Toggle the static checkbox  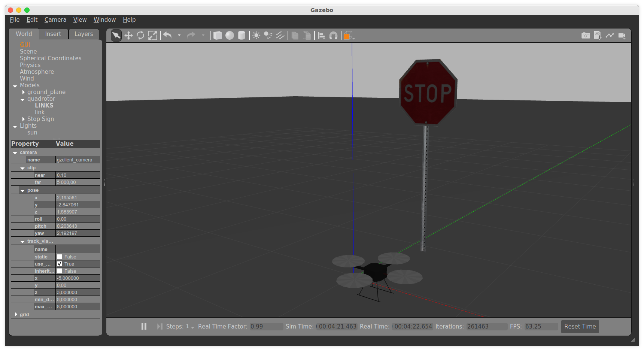tap(60, 257)
